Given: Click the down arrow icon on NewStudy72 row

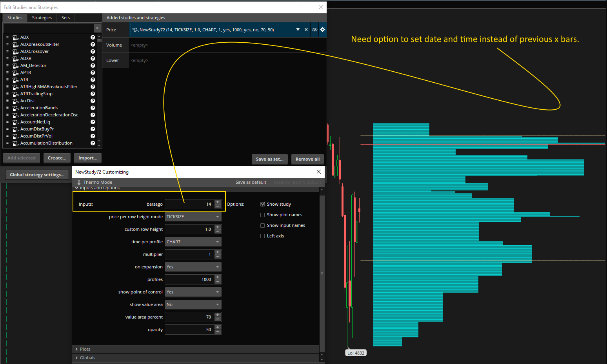Looking at the screenshot, I should (298, 30).
